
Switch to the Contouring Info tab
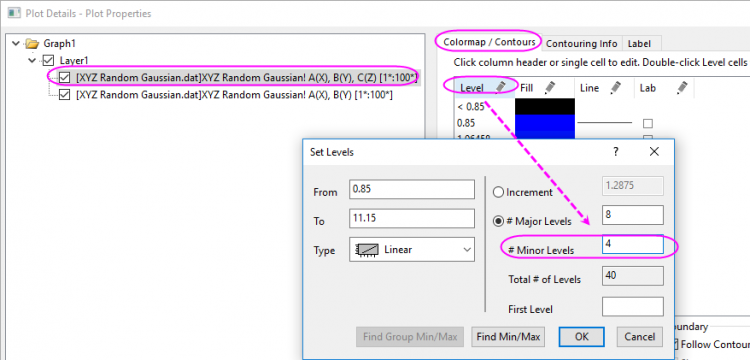pos(582,44)
